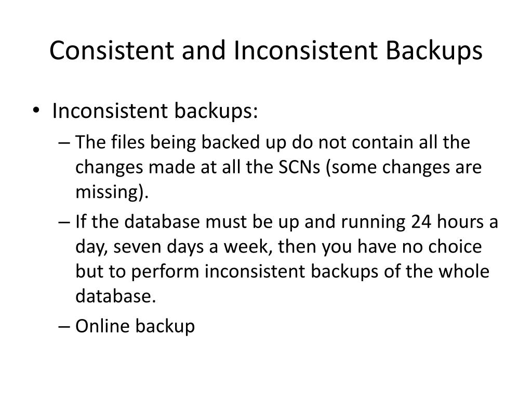Click the word 'missing).'
The image size is (532, 399).
[112, 192]
